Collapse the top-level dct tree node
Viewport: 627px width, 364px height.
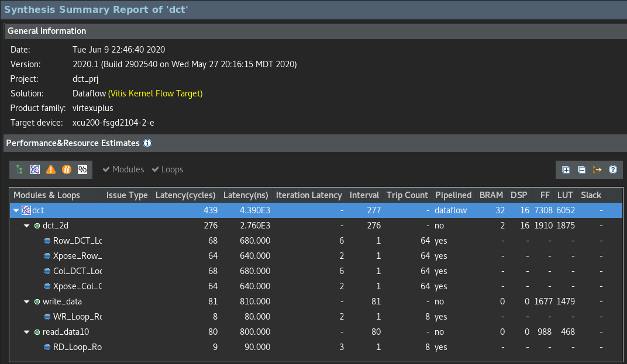[x=16, y=210]
